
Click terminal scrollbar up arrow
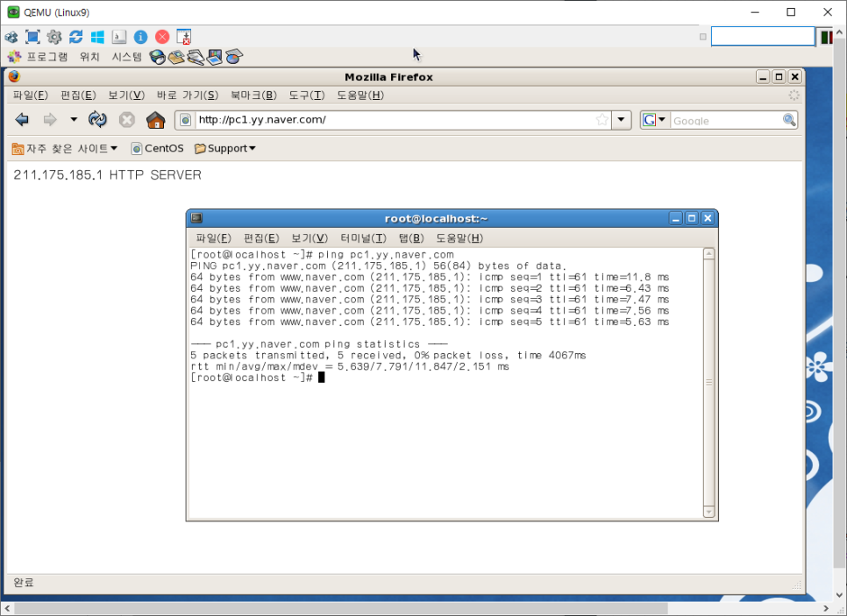pos(708,254)
